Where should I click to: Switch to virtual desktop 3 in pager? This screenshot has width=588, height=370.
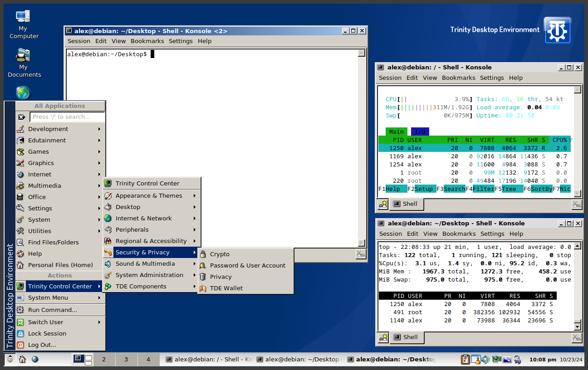(126, 360)
